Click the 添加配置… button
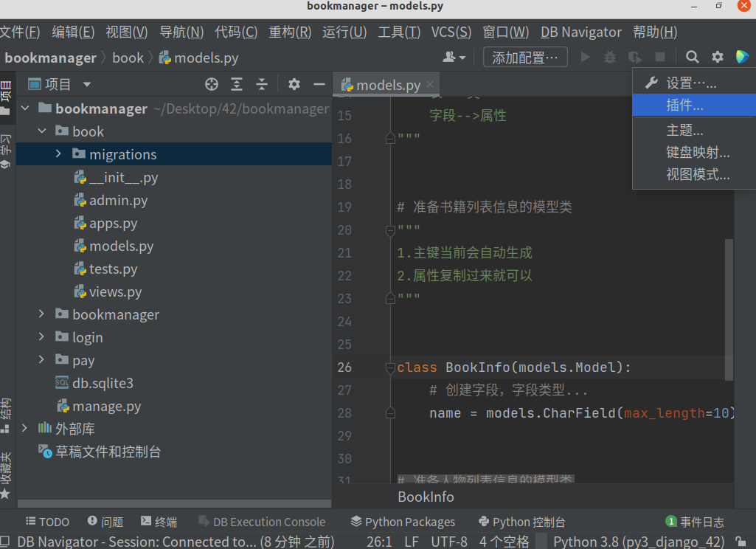The image size is (756, 549). pyautogui.click(x=524, y=57)
